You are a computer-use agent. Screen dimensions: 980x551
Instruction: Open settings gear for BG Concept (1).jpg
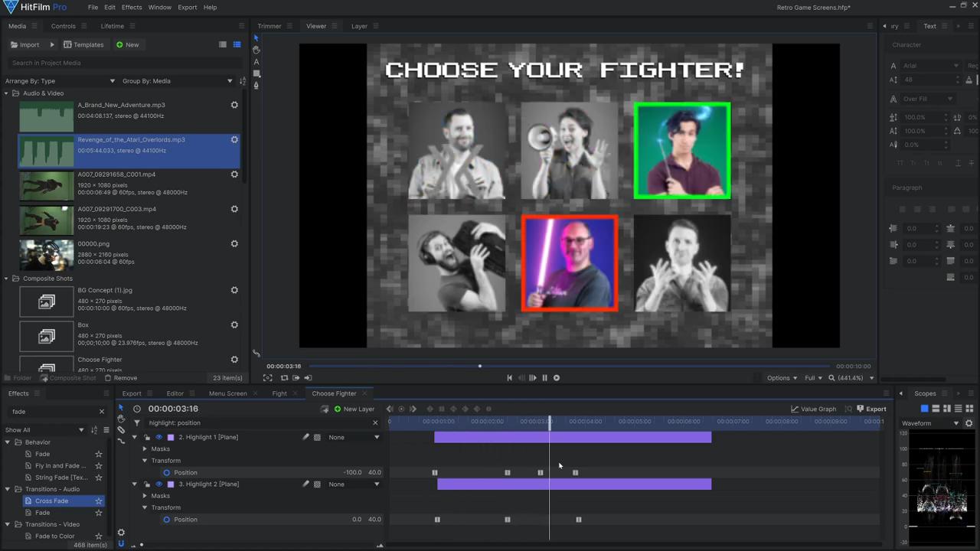[x=234, y=290]
